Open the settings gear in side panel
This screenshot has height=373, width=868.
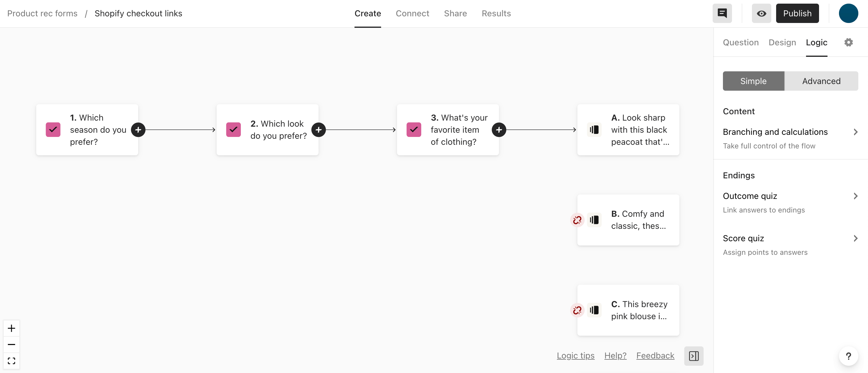point(848,42)
